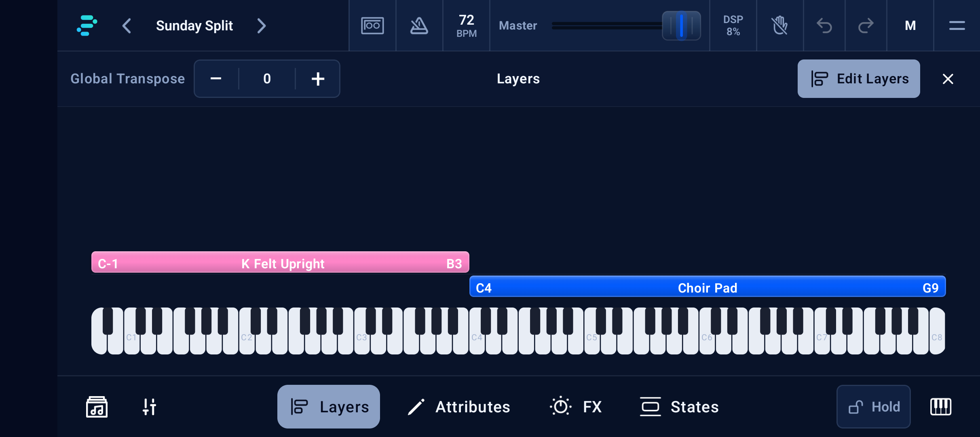This screenshot has height=437, width=980.
Task: Open the music library icon
Action: pos(97,407)
